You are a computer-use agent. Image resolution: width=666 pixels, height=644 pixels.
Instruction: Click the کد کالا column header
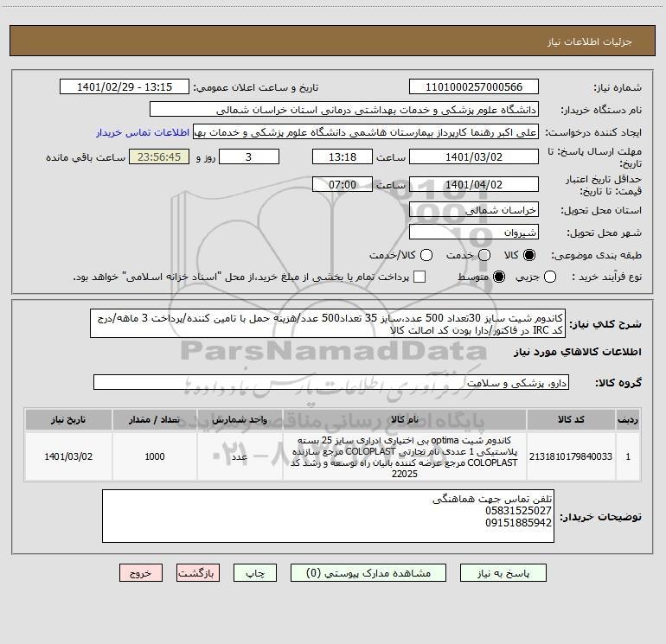(x=571, y=419)
